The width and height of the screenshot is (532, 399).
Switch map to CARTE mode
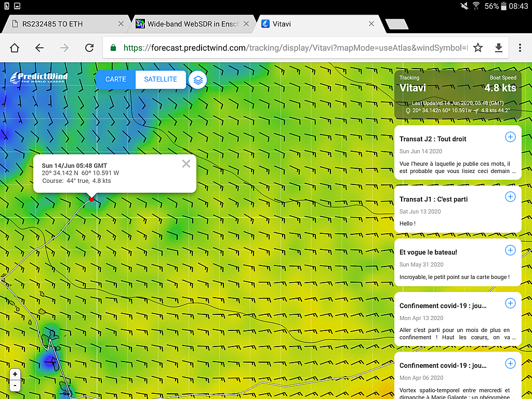pos(116,79)
